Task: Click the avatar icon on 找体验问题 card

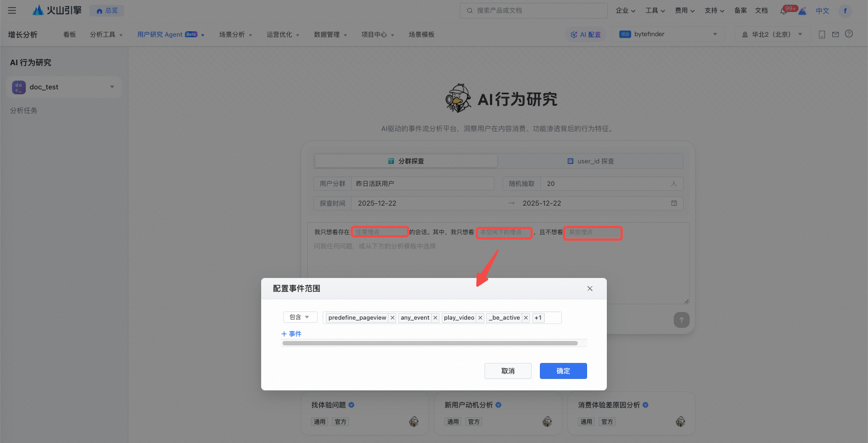Action: tap(414, 422)
